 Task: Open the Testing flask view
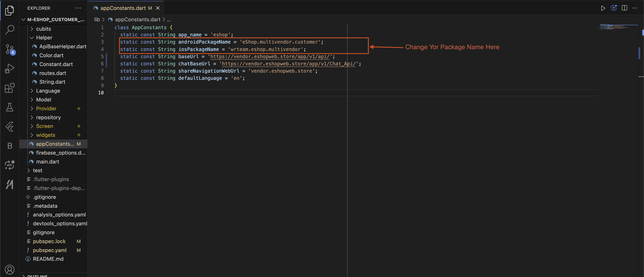(x=10, y=107)
